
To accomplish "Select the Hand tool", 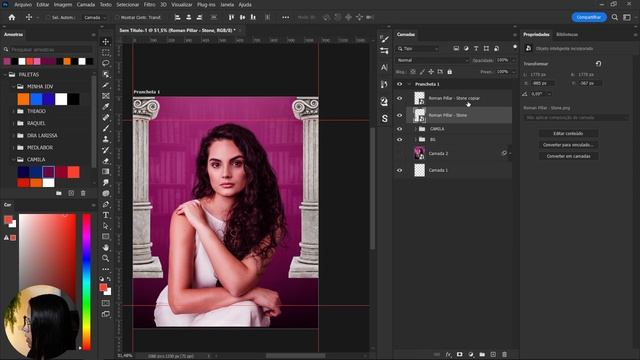I will (106, 247).
